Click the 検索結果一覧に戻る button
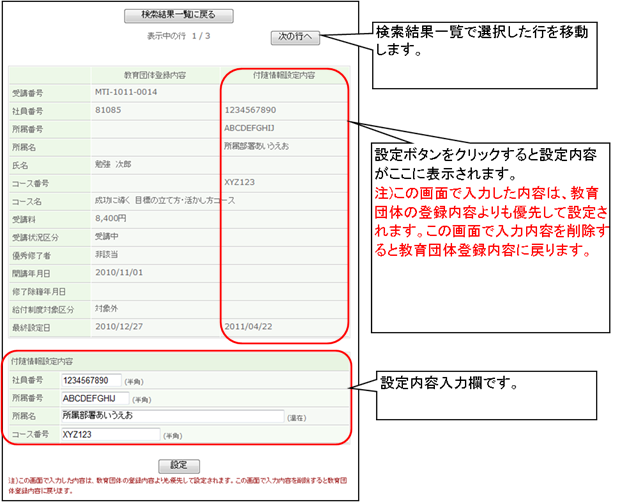620x502 pixels. [x=179, y=16]
